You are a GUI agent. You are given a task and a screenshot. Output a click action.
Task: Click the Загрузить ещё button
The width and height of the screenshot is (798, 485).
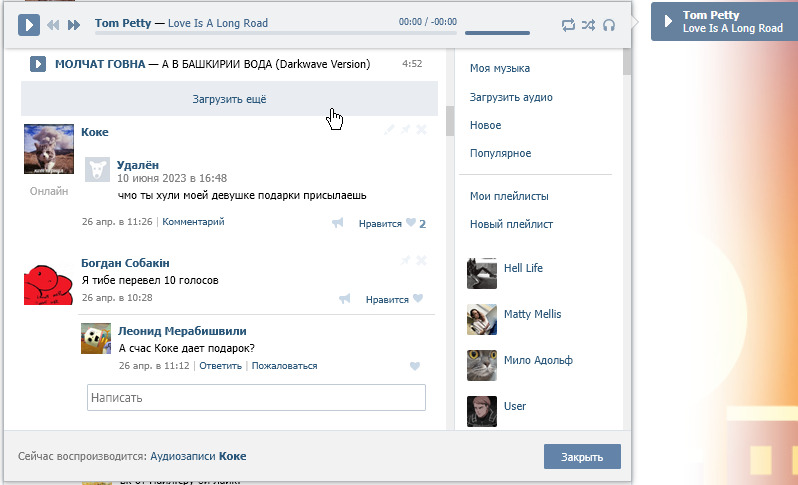(x=229, y=99)
